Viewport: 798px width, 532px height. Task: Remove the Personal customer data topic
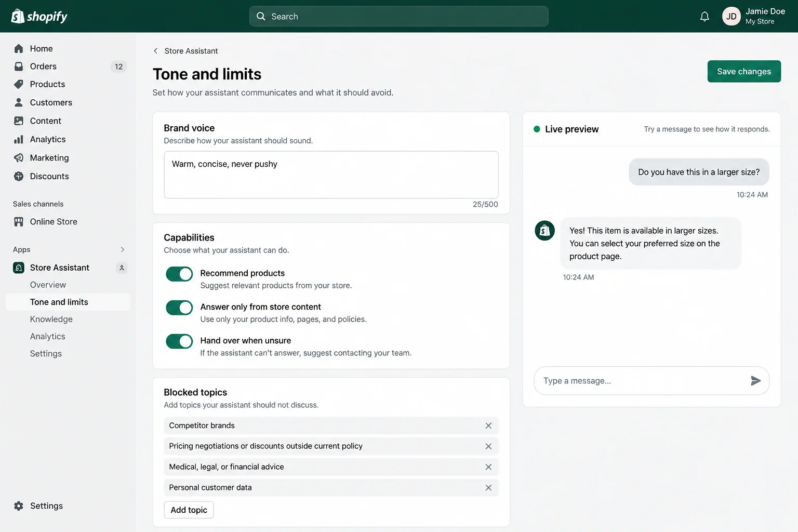click(488, 488)
